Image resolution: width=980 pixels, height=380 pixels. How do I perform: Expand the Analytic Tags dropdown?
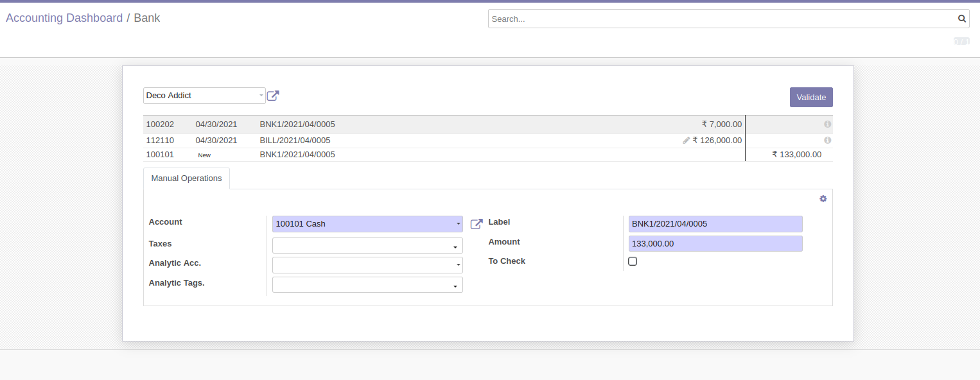pos(455,286)
